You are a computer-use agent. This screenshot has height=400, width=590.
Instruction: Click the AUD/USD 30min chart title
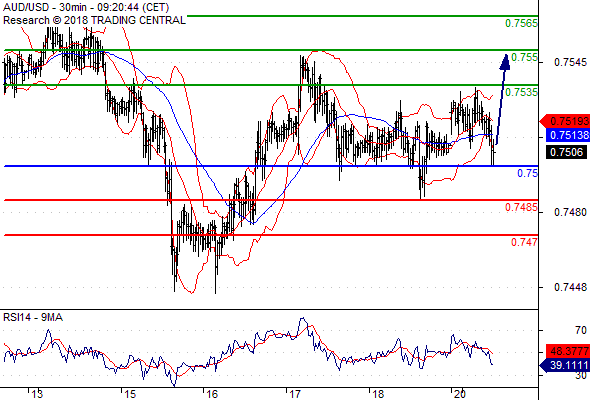point(86,7)
